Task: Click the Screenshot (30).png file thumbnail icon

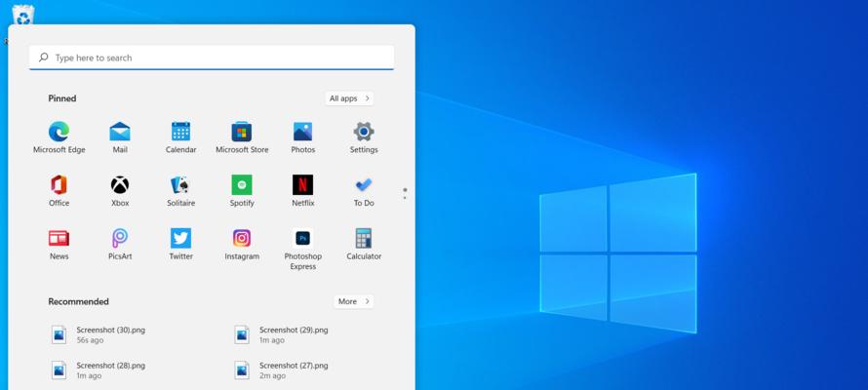Action: [x=59, y=334]
